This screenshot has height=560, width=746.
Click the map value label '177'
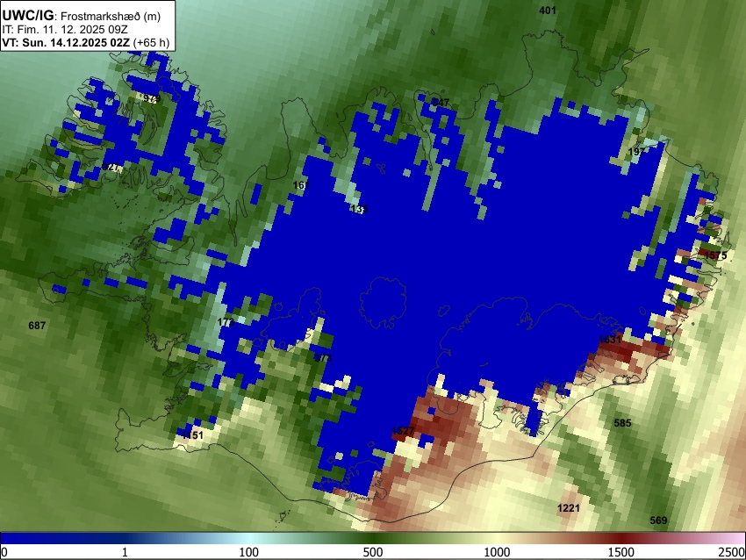click(226, 322)
